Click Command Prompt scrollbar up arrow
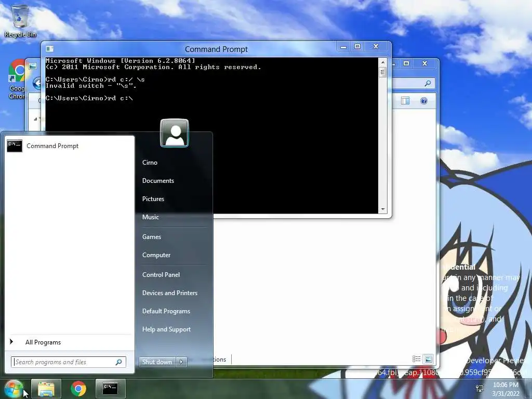Image resolution: width=532 pixels, height=399 pixels. (383, 62)
